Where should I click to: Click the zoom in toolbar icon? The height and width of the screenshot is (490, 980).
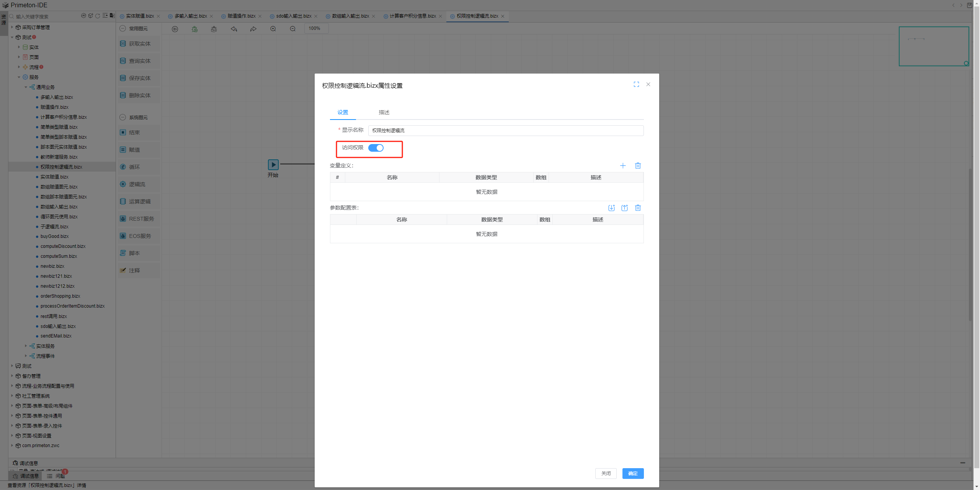[x=273, y=29]
